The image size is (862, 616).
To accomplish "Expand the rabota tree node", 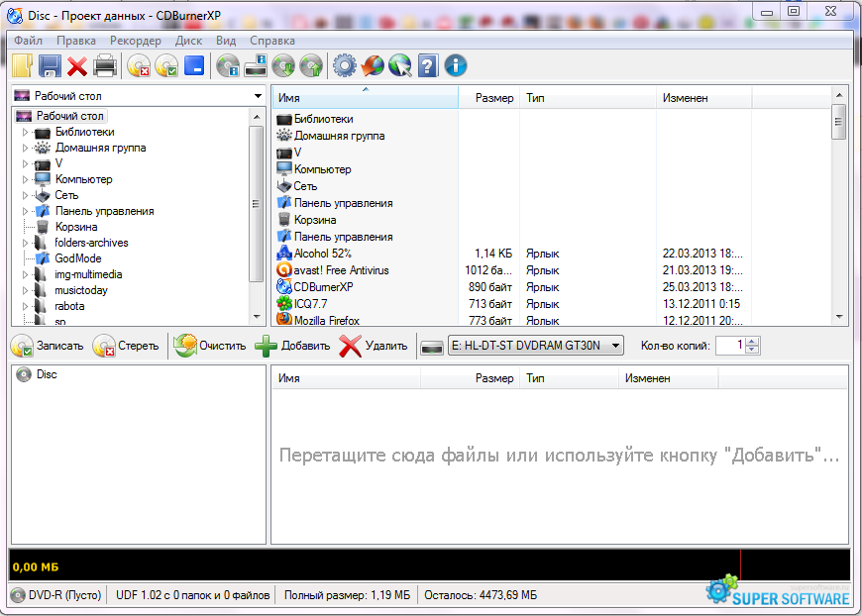I will coord(25,306).
